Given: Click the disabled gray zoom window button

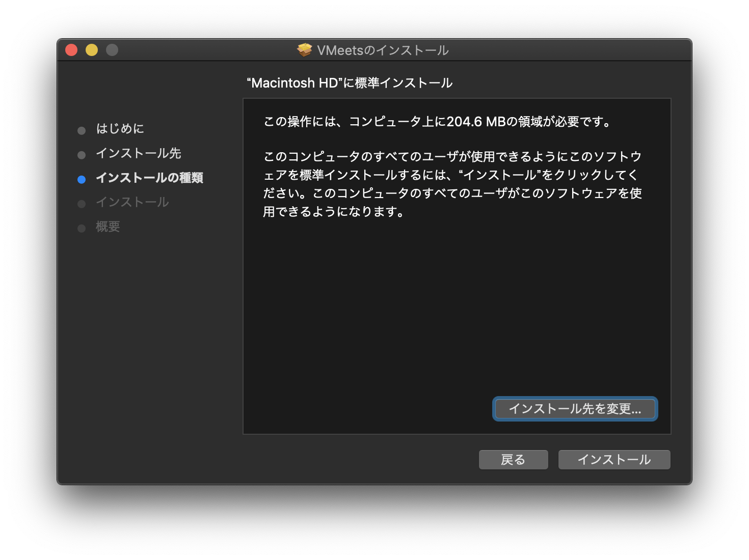Looking at the screenshot, I should point(112,50).
